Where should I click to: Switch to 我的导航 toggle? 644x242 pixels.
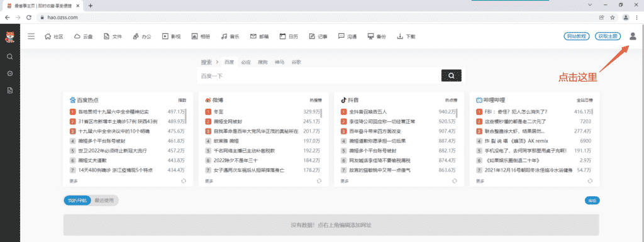pos(77,201)
